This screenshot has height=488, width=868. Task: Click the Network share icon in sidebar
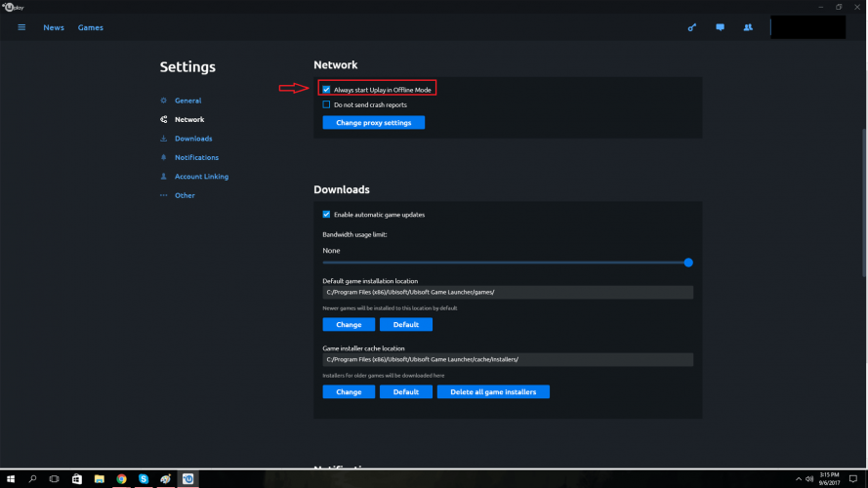pyautogui.click(x=163, y=119)
